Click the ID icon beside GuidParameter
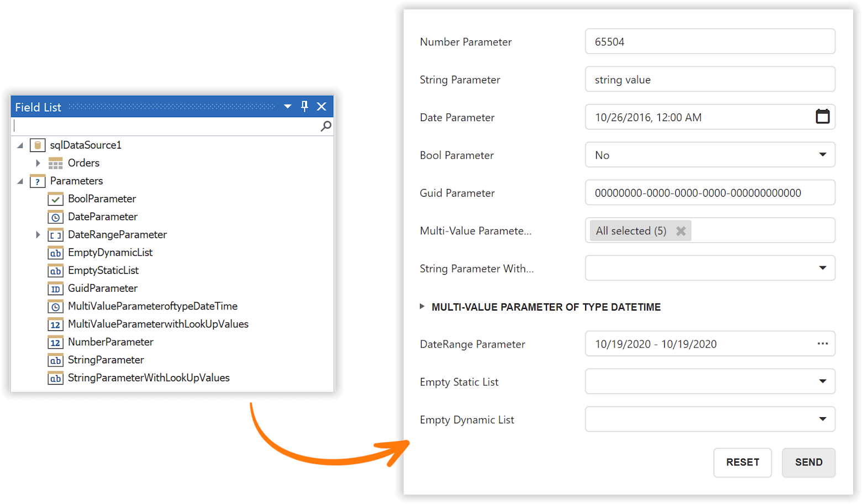Screen dimensions: 862x504 55,288
